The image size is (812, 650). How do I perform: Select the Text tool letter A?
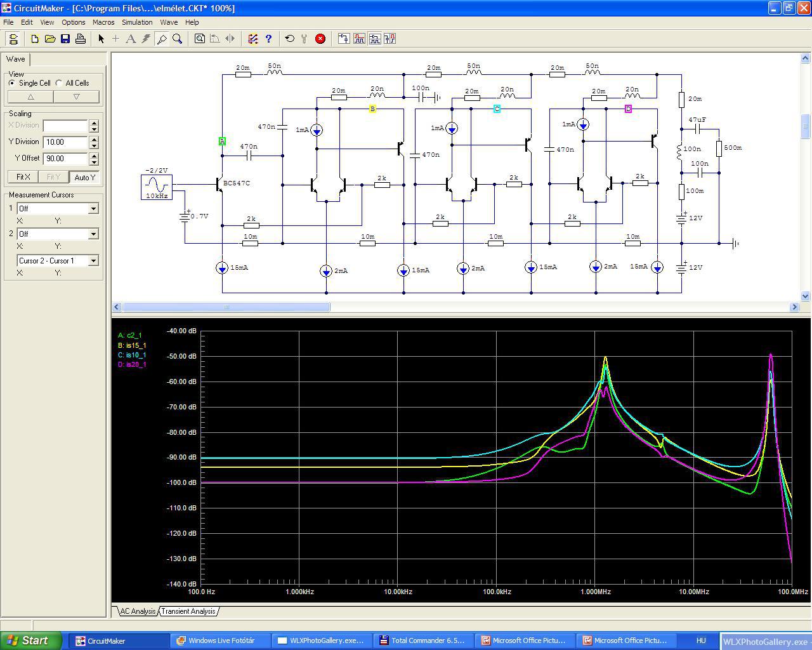[131, 39]
